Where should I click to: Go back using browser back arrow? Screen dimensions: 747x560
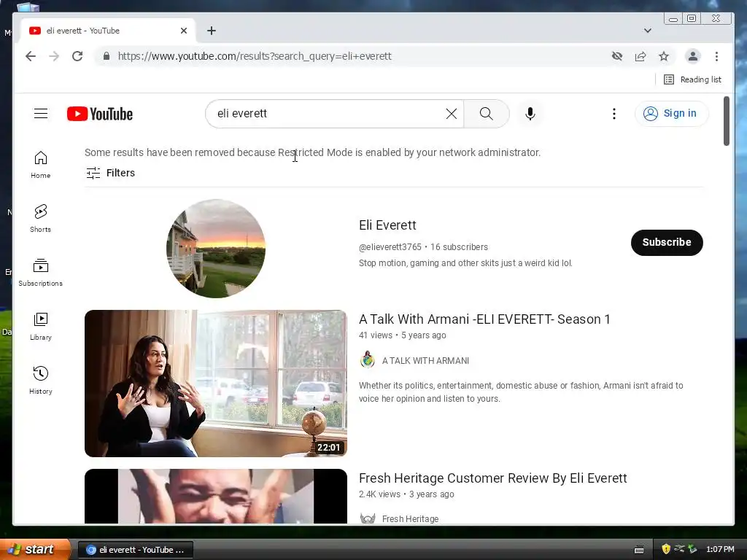(31, 56)
